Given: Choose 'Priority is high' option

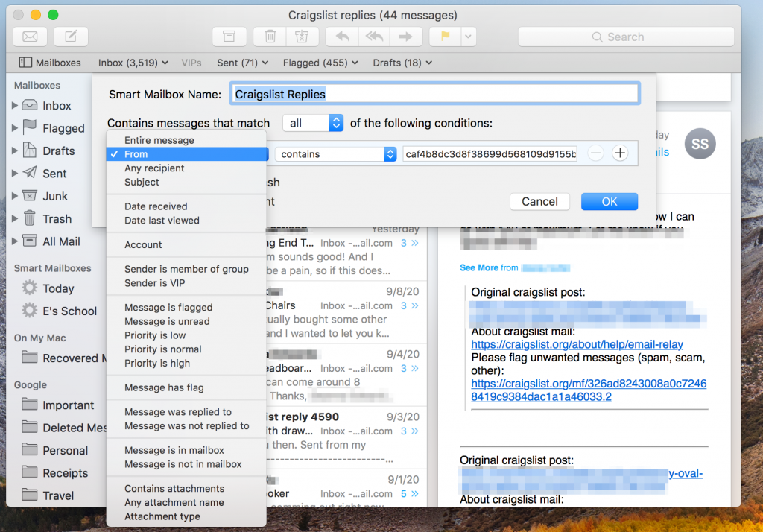Looking at the screenshot, I should tap(186, 363).
